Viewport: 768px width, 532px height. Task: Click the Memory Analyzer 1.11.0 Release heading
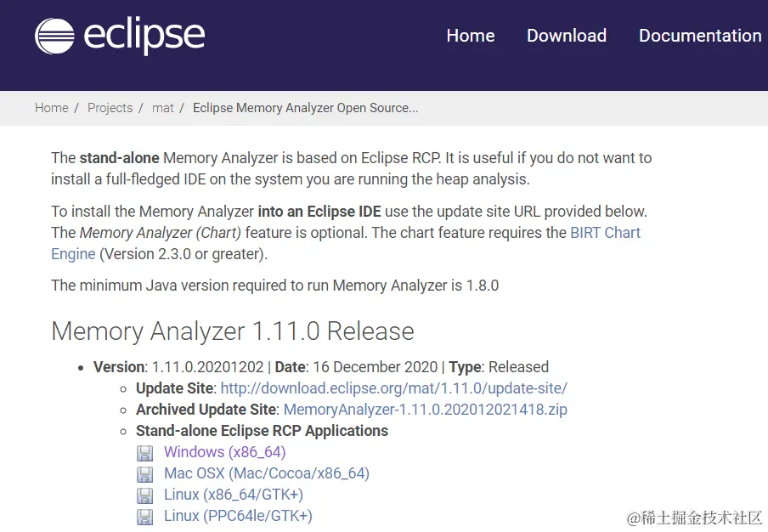coord(233,331)
